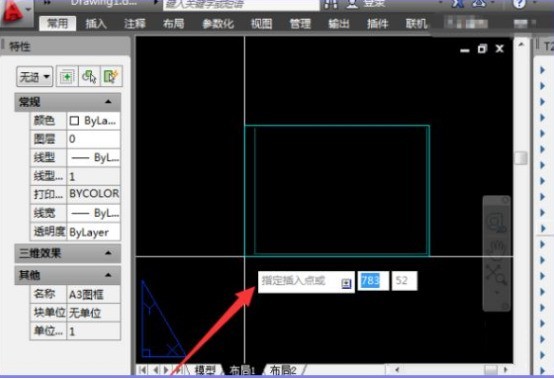Click the user sign-in icon
Screen dimensions: 554x379
coord(352,4)
